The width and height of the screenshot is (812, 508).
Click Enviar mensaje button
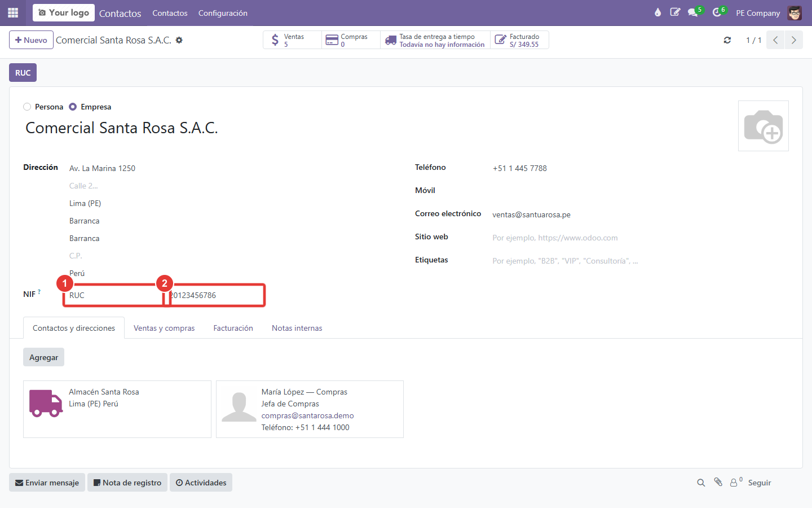(x=47, y=483)
